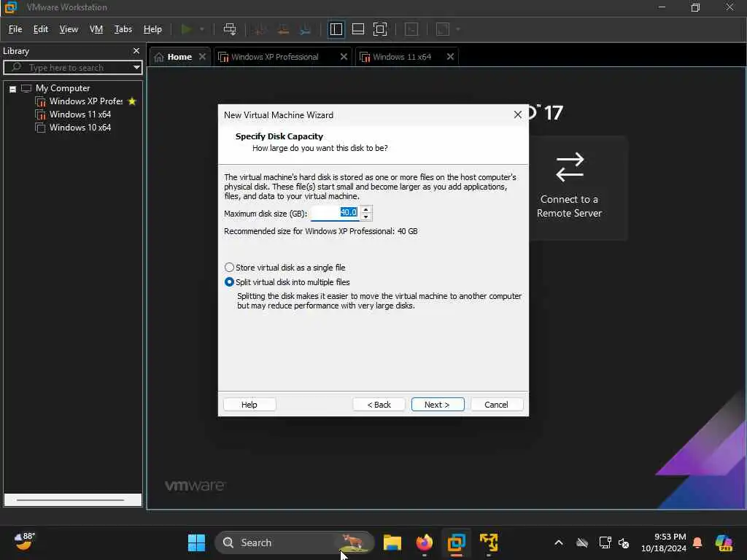
Task: Collapse the My Computer tree node
Action: pyautogui.click(x=13, y=89)
